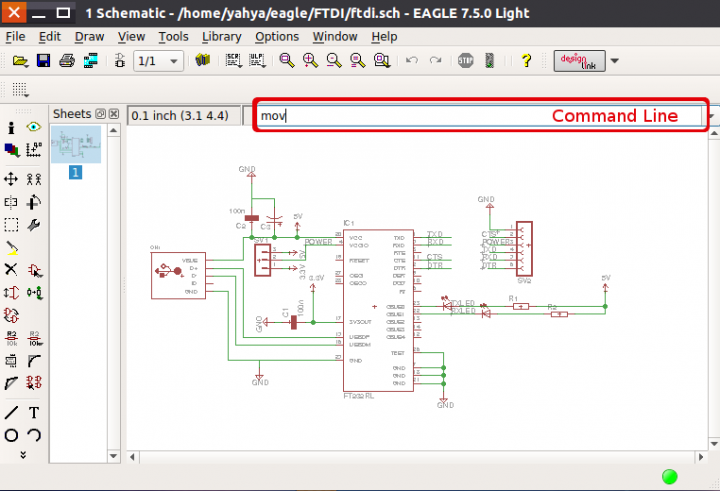This screenshot has width=720, height=491.
Task: Click the designlink button
Action: click(x=579, y=61)
